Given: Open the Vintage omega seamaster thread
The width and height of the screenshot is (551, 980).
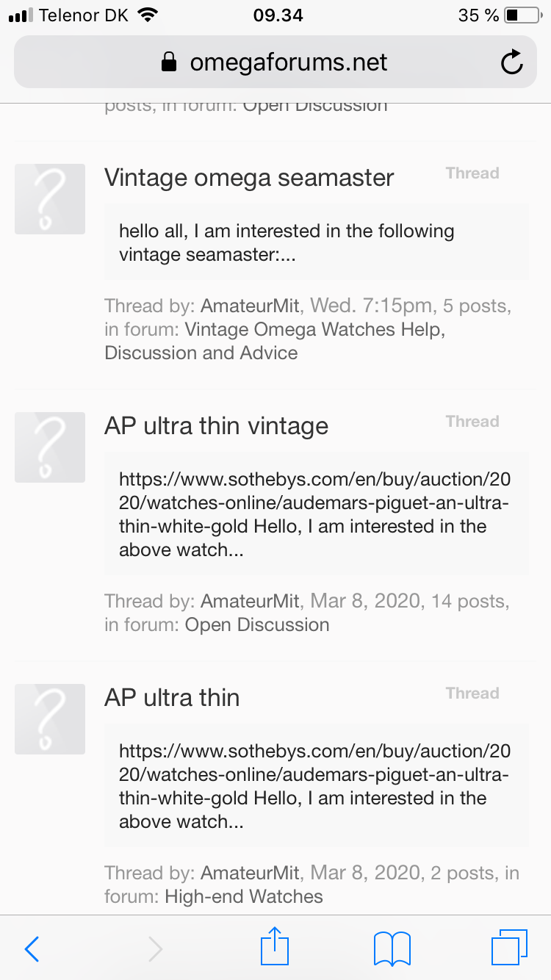Looking at the screenshot, I should coord(249,178).
